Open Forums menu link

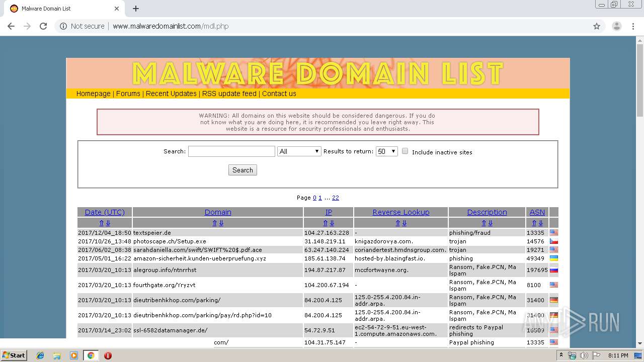128,94
